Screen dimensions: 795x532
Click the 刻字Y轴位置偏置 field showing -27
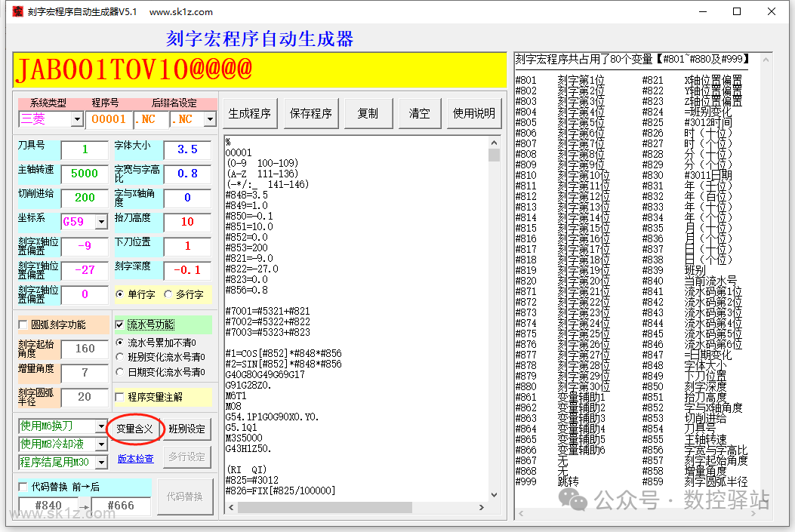(85, 270)
